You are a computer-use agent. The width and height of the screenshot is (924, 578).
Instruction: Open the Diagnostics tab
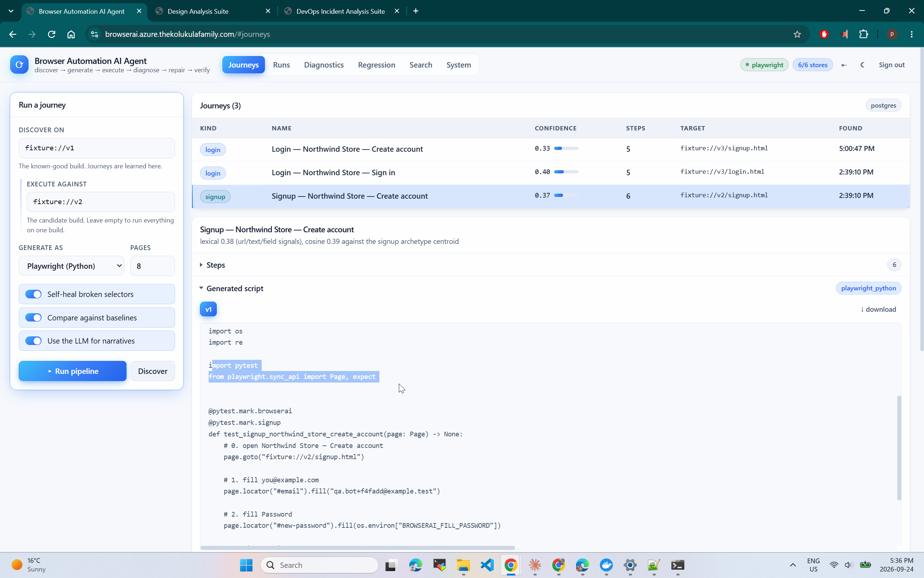pyautogui.click(x=324, y=65)
